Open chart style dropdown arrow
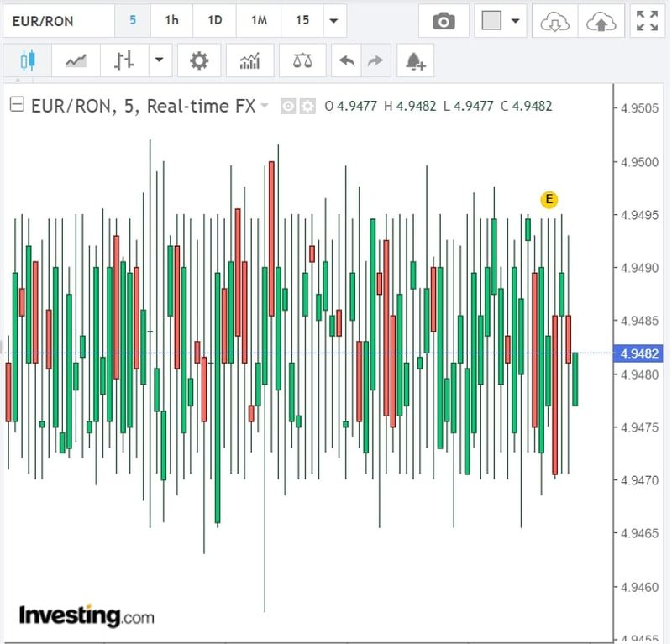Image resolution: width=672 pixels, height=644 pixels. click(x=160, y=60)
